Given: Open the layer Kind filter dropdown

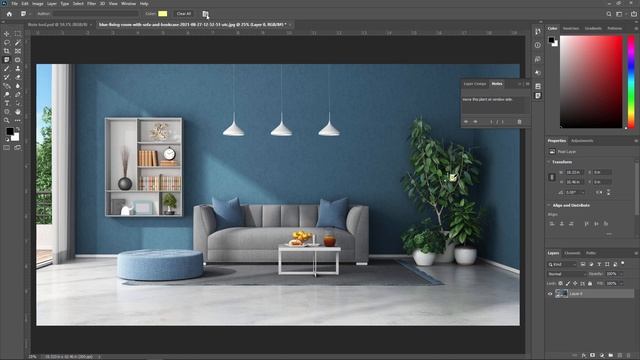Looking at the screenshot, I should [x=562, y=264].
